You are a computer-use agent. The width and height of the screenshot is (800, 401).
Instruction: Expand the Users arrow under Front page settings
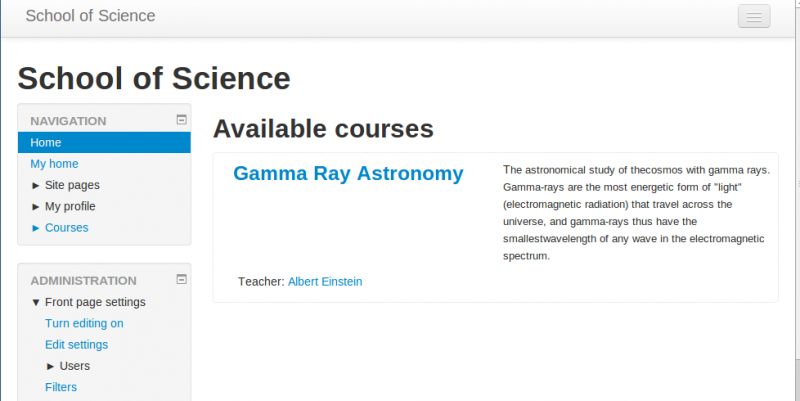coord(51,366)
